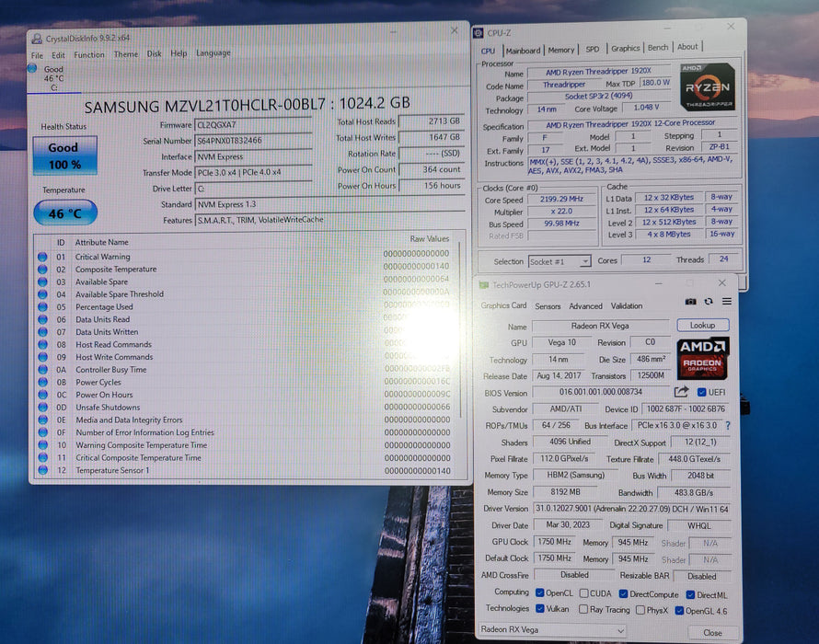Click status icon of Critical Warning row
Screen dimensions: 819x644
pos(42,257)
